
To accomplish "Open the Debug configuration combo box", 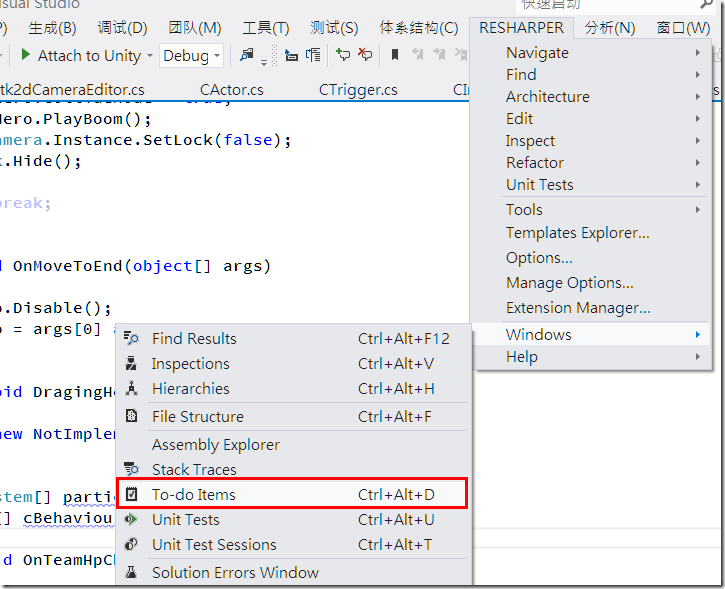I will [191, 56].
